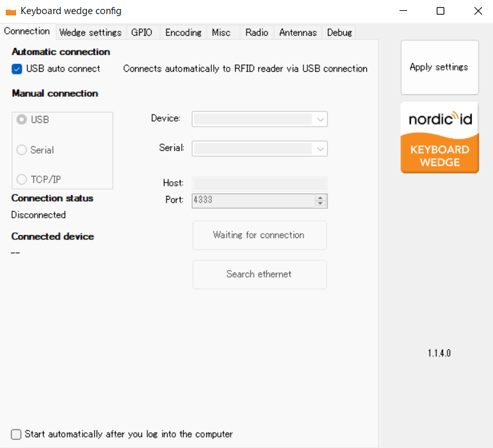Image resolution: width=493 pixels, height=448 pixels.
Task: Go to the Encoding tab
Action: point(183,32)
